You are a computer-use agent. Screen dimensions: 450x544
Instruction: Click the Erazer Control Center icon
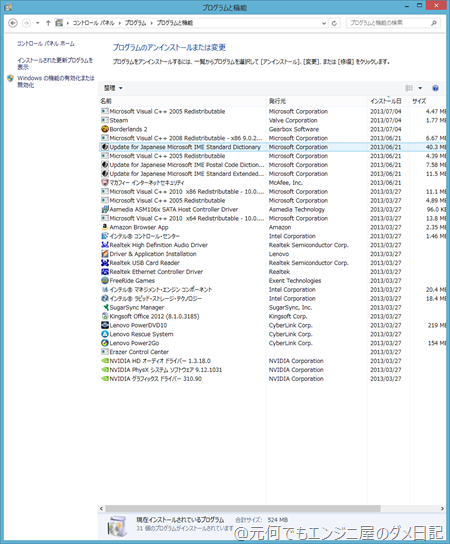point(105,352)
